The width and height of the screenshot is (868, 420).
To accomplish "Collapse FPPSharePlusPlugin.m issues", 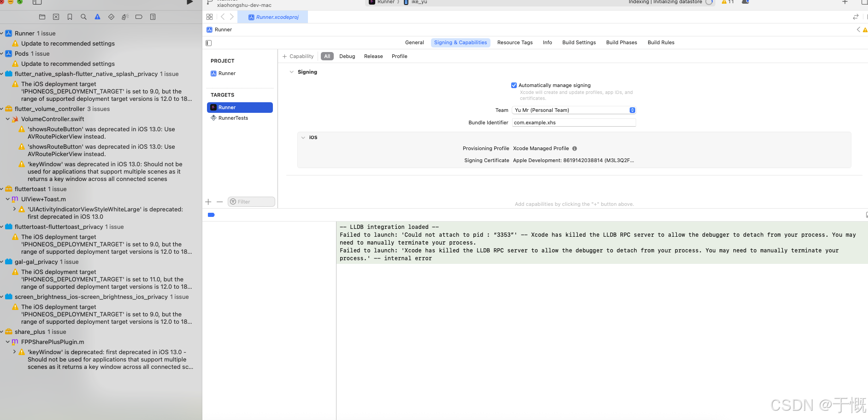I will 8,342.
